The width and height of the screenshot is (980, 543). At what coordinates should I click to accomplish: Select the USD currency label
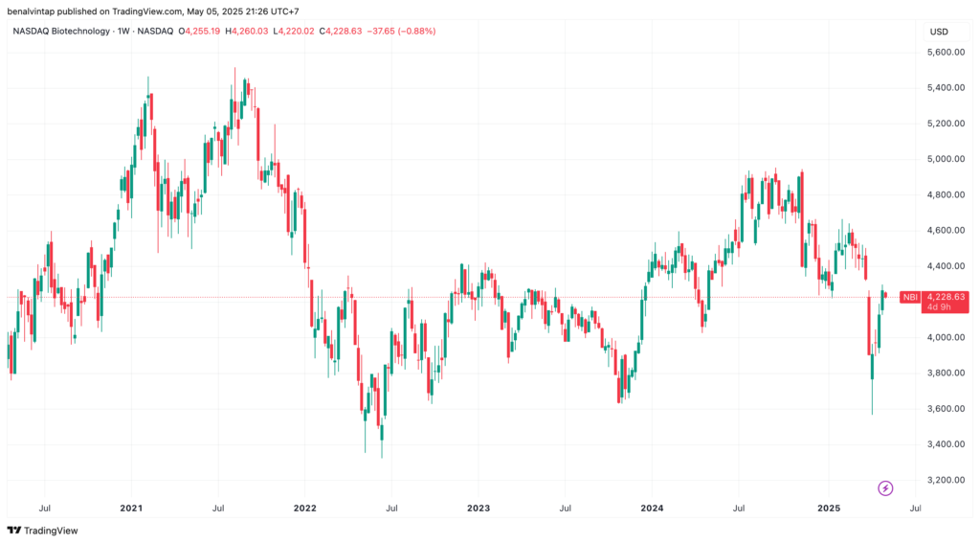click(939, 32)
